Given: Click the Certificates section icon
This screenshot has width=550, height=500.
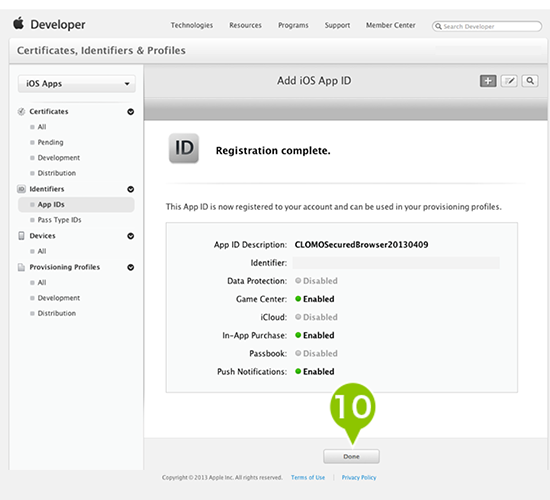Looking at the screenshot, I should pyautogui.click(x=21, y=112).
